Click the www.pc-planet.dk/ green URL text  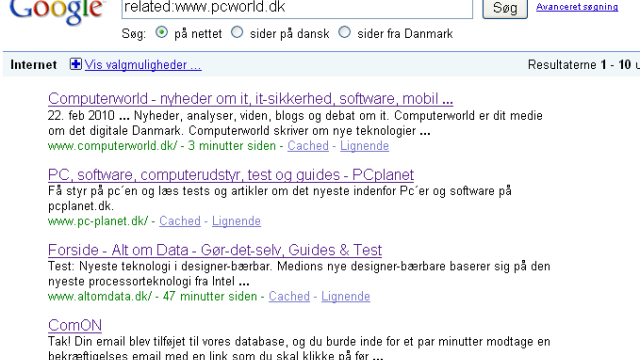click(98, 221)
